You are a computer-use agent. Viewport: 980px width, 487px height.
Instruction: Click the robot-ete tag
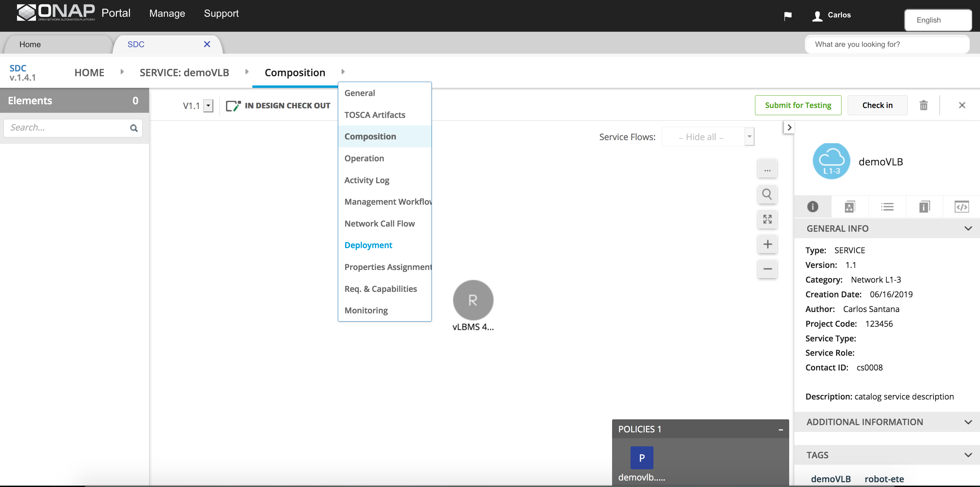(x=884, y=479)
